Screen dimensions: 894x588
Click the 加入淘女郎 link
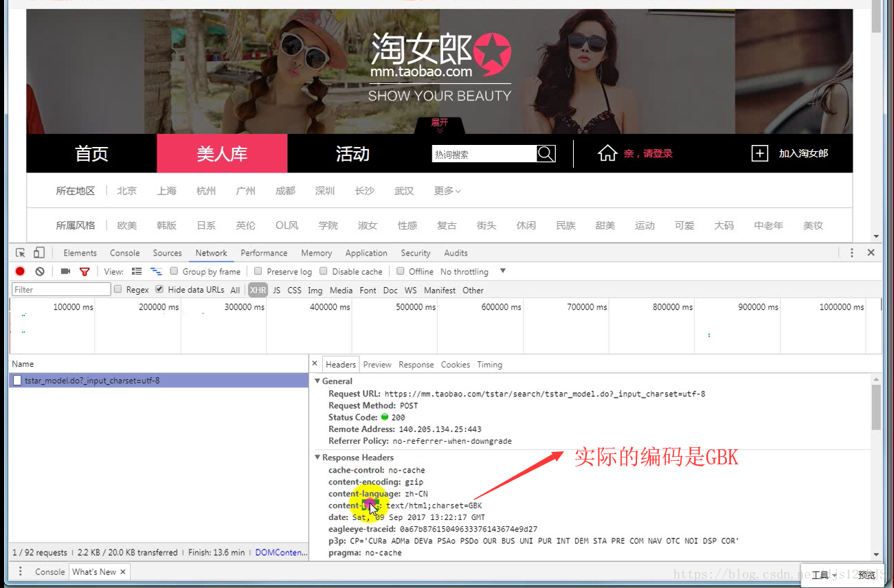[803, 153]
